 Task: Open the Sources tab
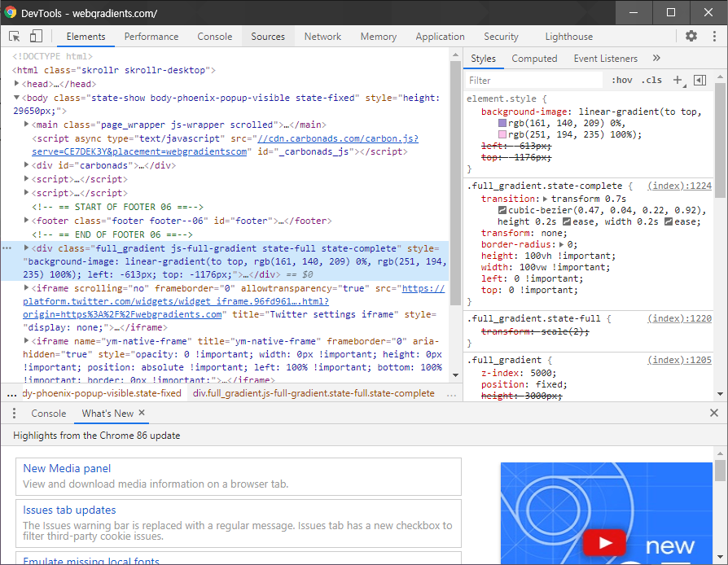tap(268, 36)
